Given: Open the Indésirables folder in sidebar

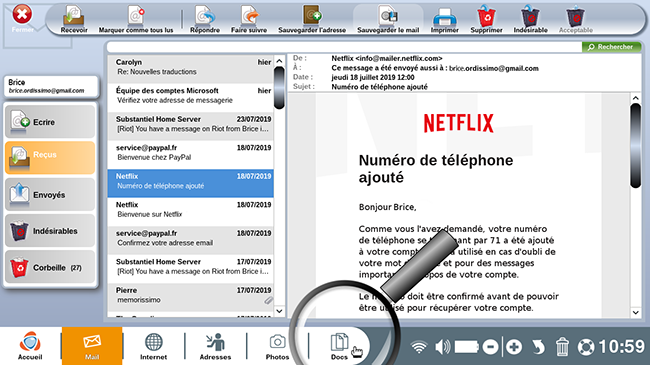Looking at the screenshot, I should coord(50,231).
